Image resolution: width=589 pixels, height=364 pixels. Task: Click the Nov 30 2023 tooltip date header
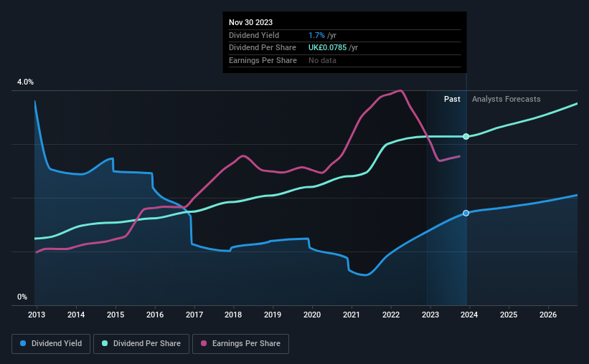click(x=250, y=22)
